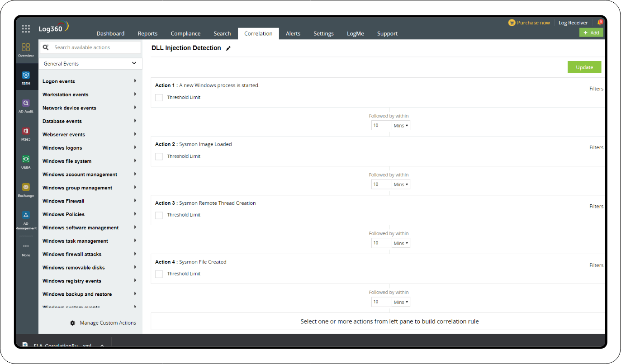Open Filters for Action 1

(596, 89)
